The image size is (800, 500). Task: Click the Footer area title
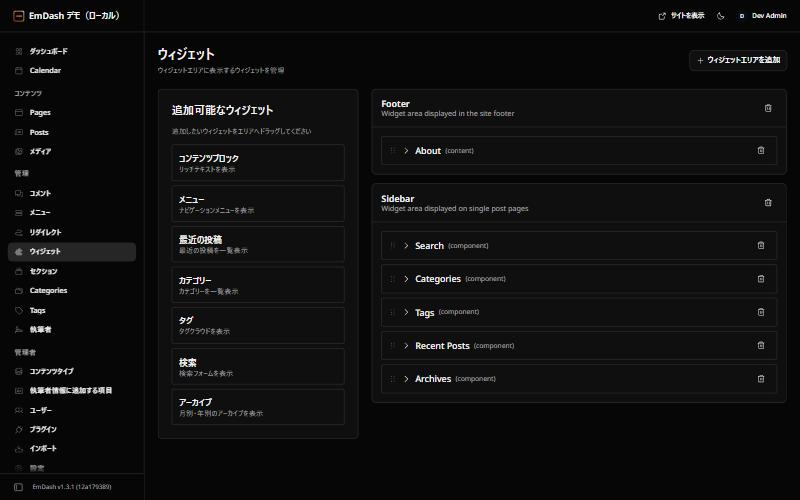(395, 104)
